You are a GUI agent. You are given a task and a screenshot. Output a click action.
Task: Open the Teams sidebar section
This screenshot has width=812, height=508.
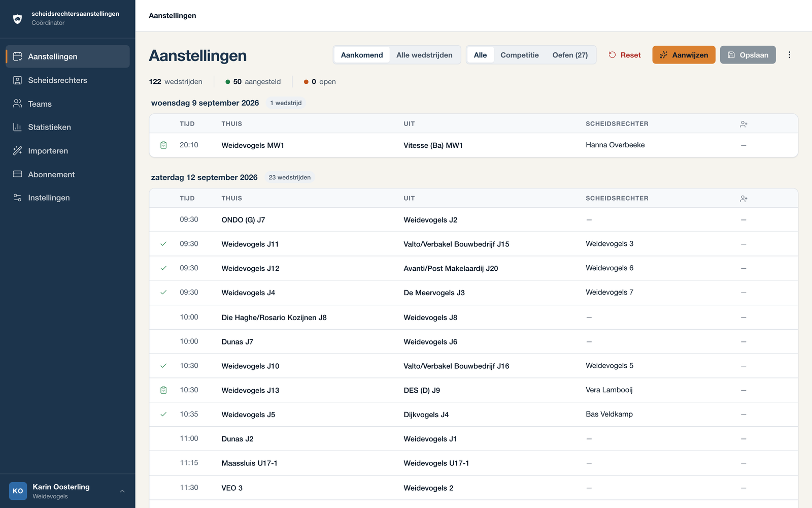click(67, 104)
